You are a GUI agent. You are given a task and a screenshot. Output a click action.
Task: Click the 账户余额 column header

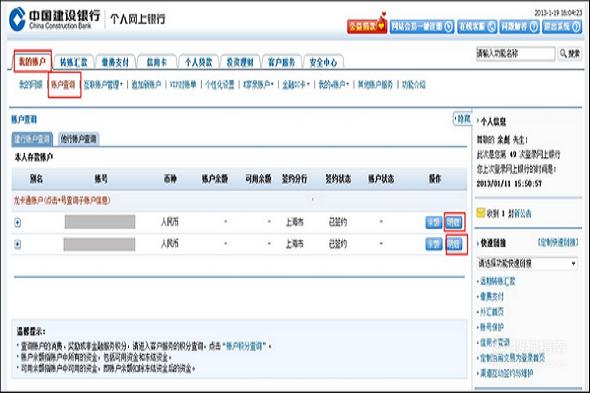click(x=215, y=178)
